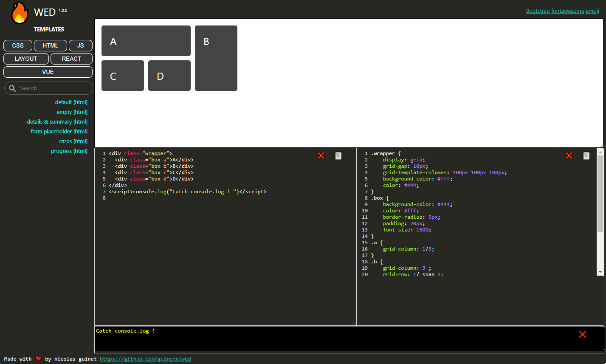Click the TEMPLATES heading
The width and height of the screenshot is (606, 364).
(49, 29)
